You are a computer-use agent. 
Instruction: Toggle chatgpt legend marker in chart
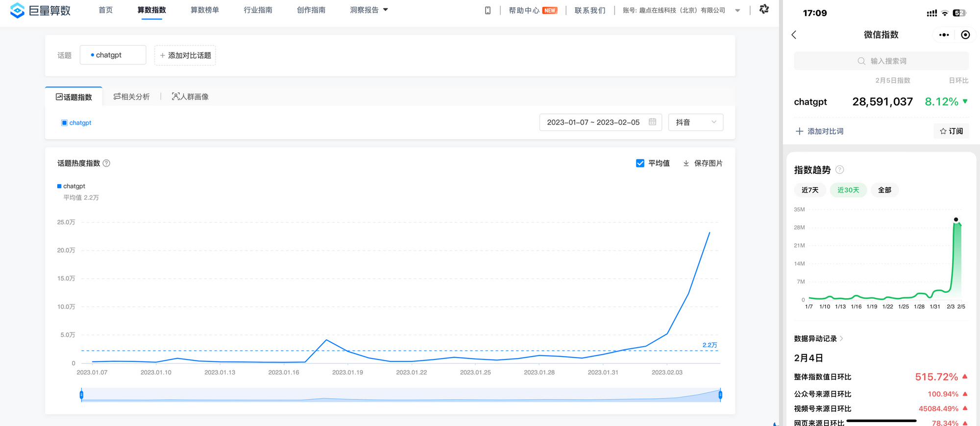pos(59,186)
